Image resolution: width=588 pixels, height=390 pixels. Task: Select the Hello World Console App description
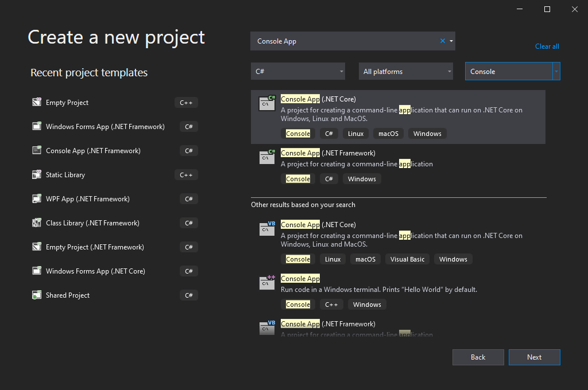pyautogui.click(x=379, y=290)
